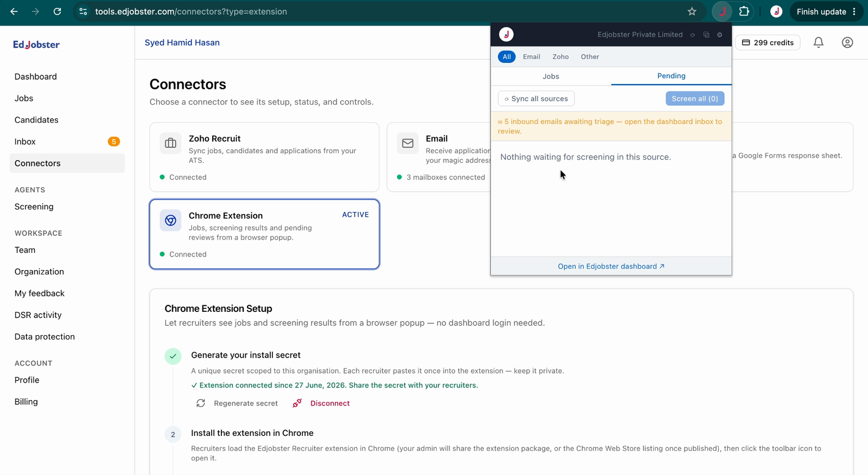Open the Chrome three-dot menu
Screen dimensions: 868x475
tap(854, 11)
